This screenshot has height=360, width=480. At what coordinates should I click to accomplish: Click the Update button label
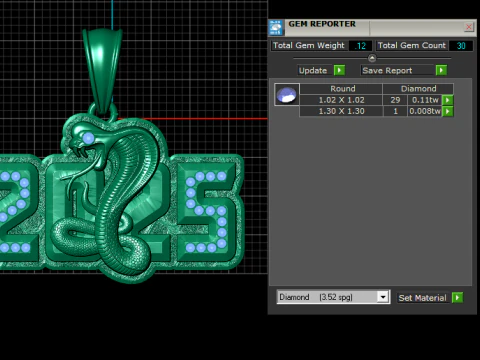tap(313, 70)
